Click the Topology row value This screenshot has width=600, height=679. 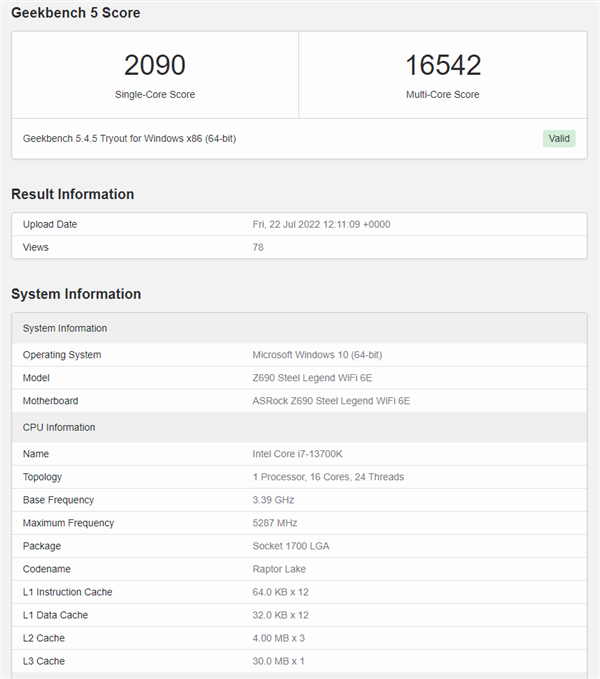point(328,477)
